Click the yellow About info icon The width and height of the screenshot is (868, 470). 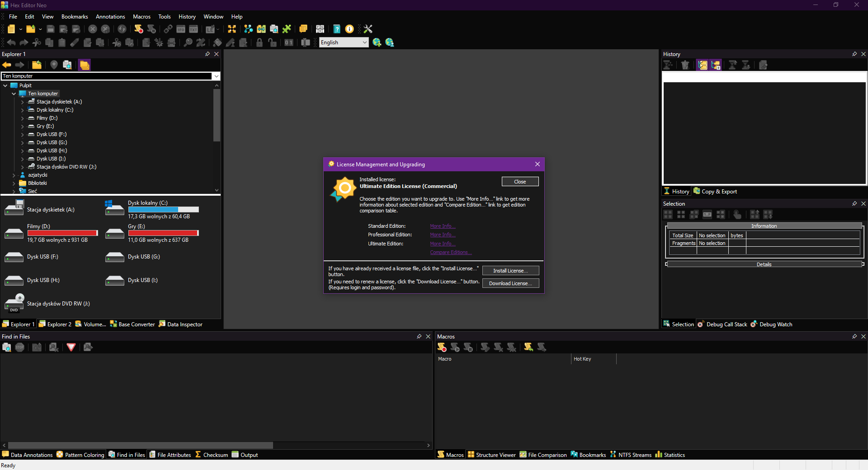tap(349, 29)
